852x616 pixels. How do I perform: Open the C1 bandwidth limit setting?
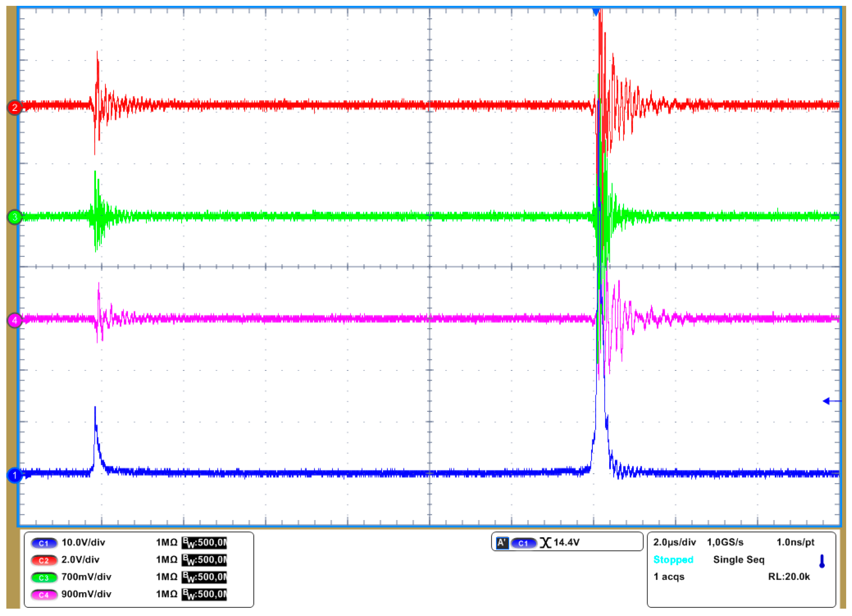pyautogui.click(x=204, y=543)
